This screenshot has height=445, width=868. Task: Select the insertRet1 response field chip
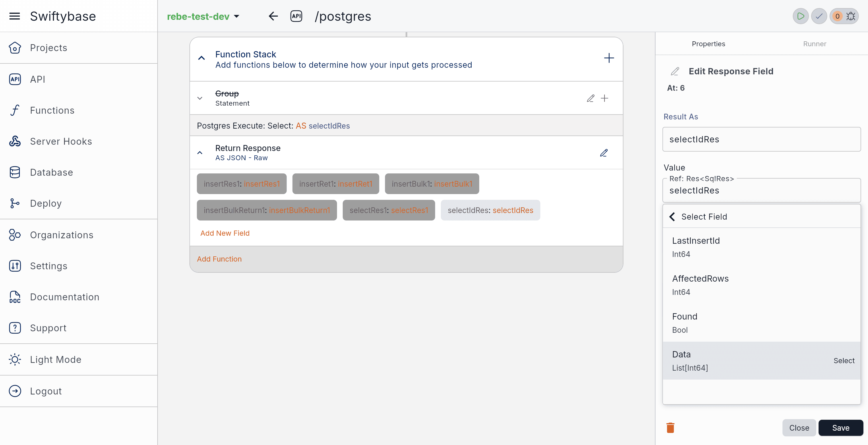[x=336, y=184]
